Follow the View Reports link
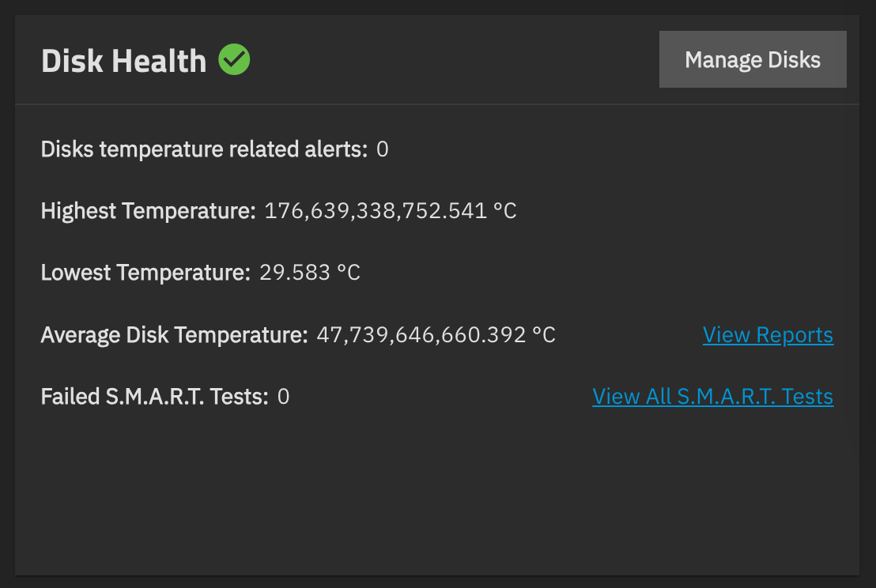The image size is (876, 588). pos(768,335)
